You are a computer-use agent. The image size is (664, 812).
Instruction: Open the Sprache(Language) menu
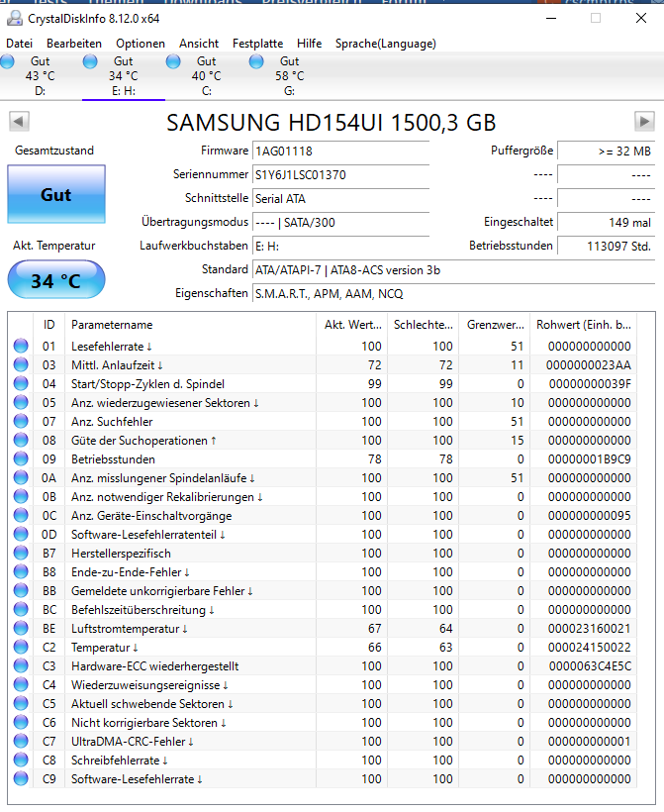(x=386, y=44)
